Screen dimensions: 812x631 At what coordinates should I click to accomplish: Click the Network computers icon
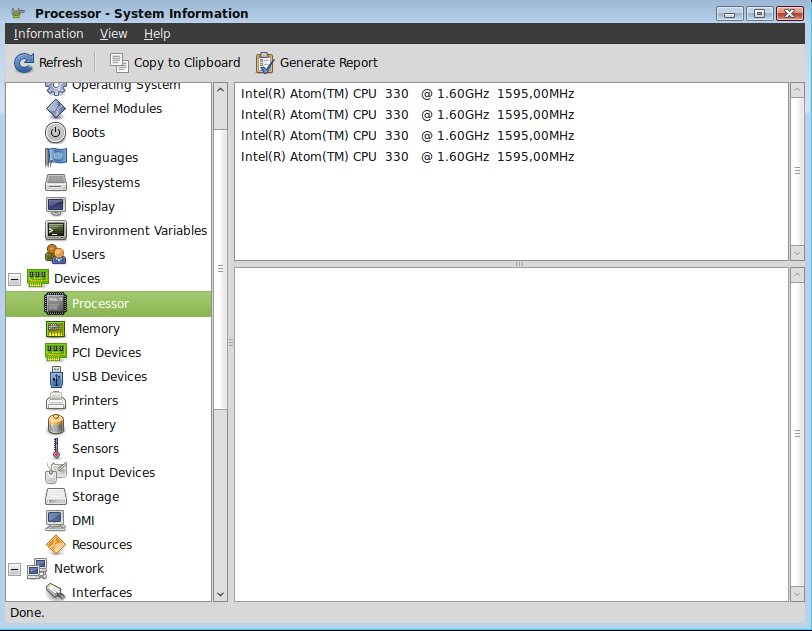[x=38, y=568]
